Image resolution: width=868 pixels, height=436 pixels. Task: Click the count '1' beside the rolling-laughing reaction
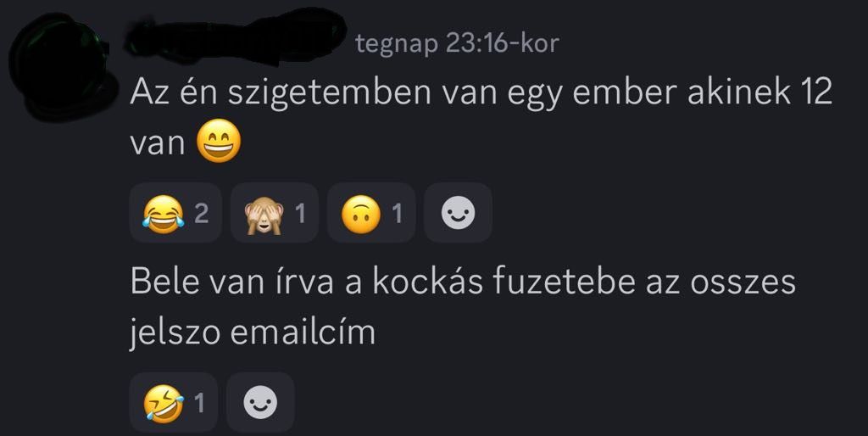pyautogui.click(x=198, y=403)
